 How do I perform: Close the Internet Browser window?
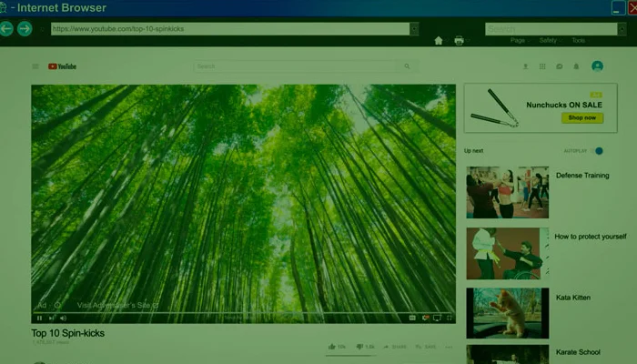coord(632,7)
